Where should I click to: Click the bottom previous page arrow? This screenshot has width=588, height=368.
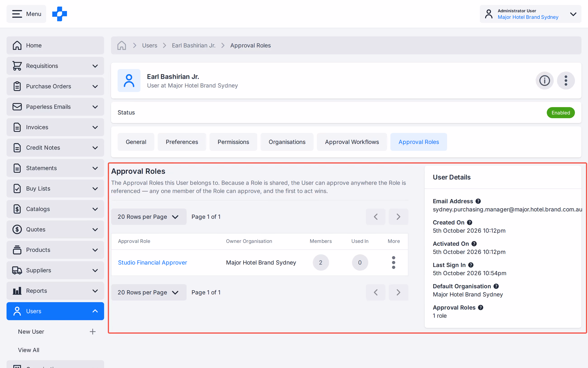[376, 292]
